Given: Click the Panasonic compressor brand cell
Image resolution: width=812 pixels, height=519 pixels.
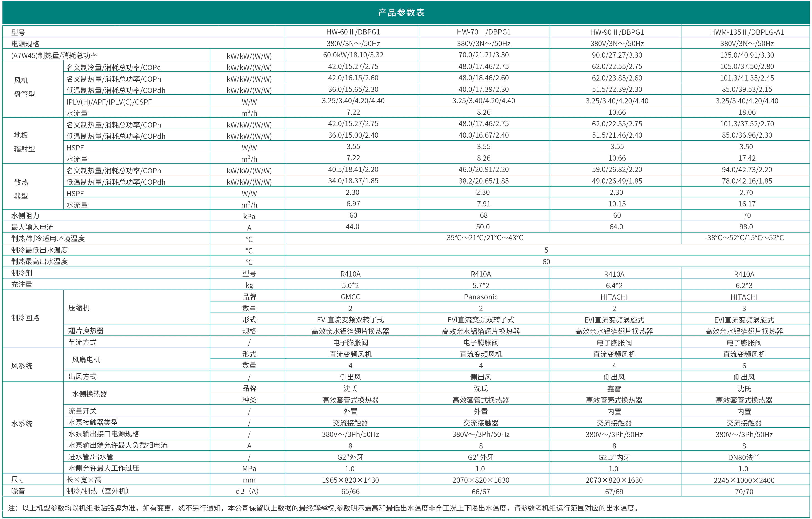Looking at the screenshot, I should [481, 297].
